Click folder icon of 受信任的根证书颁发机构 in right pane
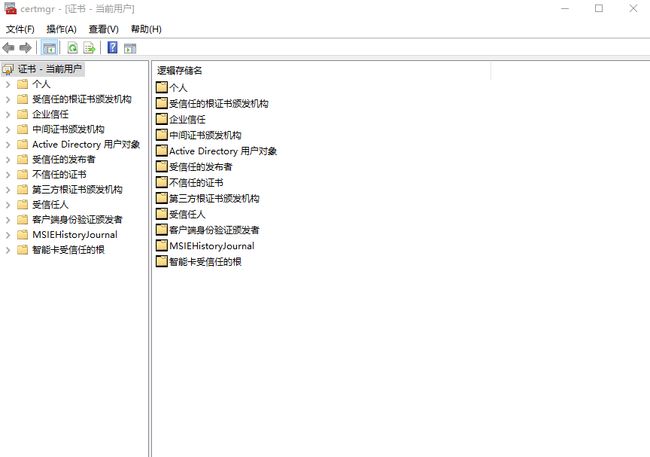The width and height of the screenshot is (650, 457). [x=162, y=103]
